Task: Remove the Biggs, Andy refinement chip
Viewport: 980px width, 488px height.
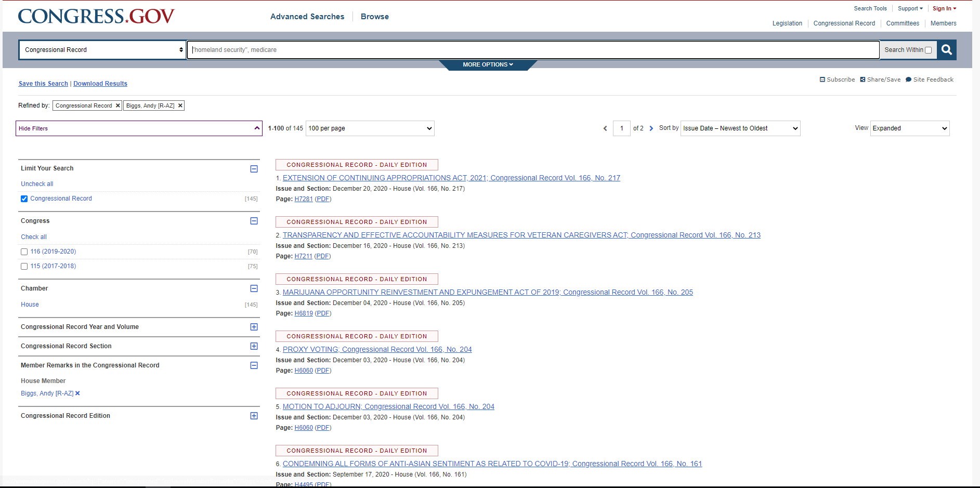Action: click(180, 105)
